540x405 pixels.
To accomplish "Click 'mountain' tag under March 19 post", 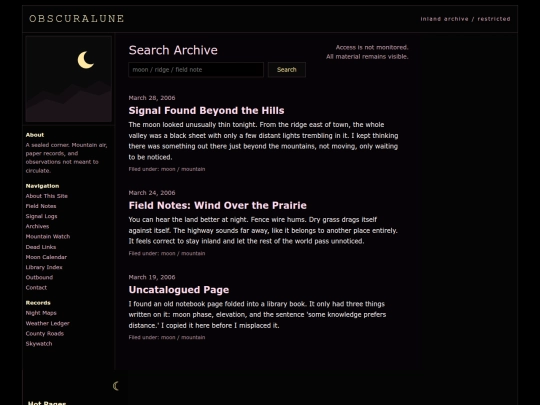I will click(193, 338).
